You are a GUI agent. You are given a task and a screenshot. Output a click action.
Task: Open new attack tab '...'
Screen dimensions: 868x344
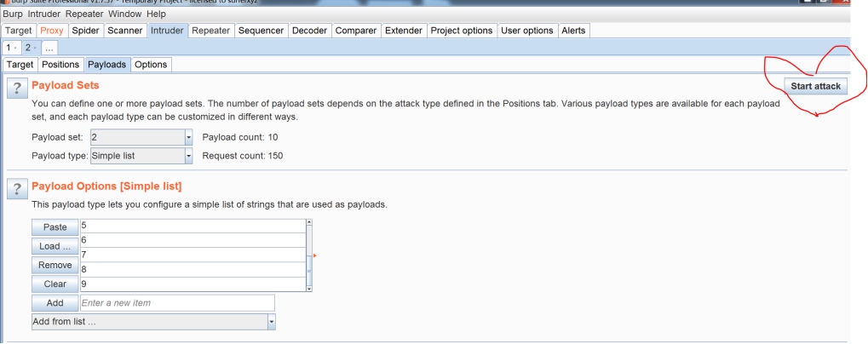tap(49, 48)
